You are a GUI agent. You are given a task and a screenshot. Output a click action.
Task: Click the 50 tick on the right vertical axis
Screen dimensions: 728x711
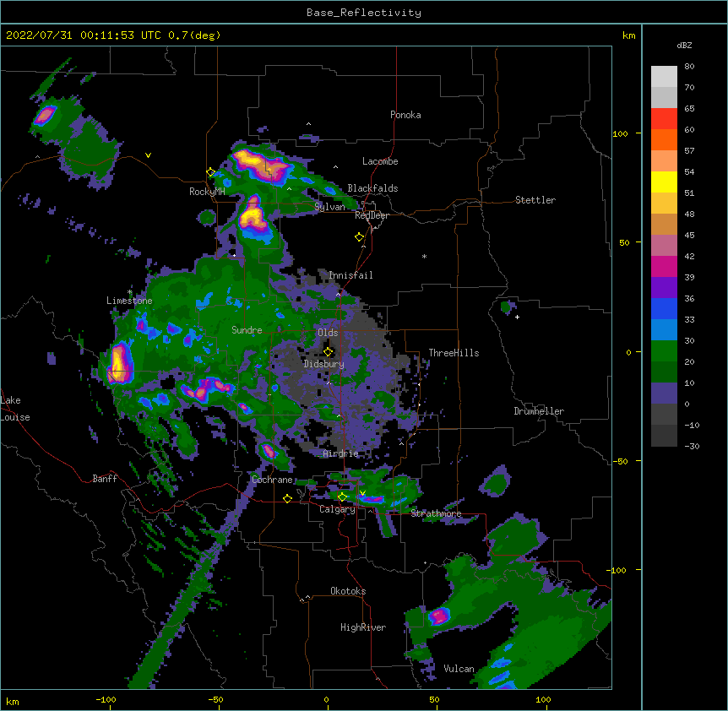[x=624, y=242]
